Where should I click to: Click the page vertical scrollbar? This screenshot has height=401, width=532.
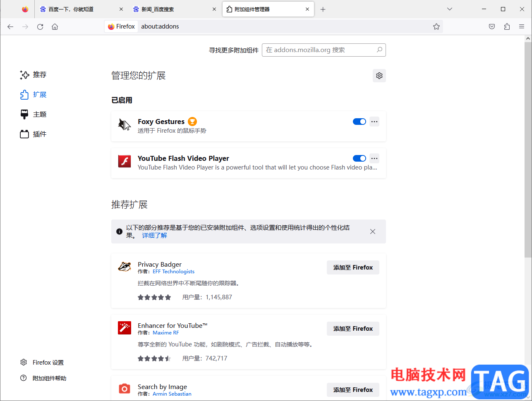click(528, 149)
